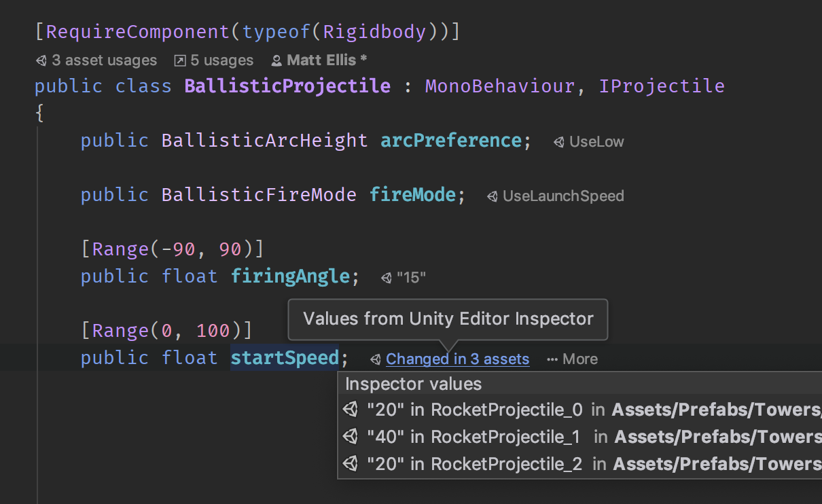Click the usages icon beside "5 usages"
Viewport: 822px width, 504px height.
pos(180,61)
